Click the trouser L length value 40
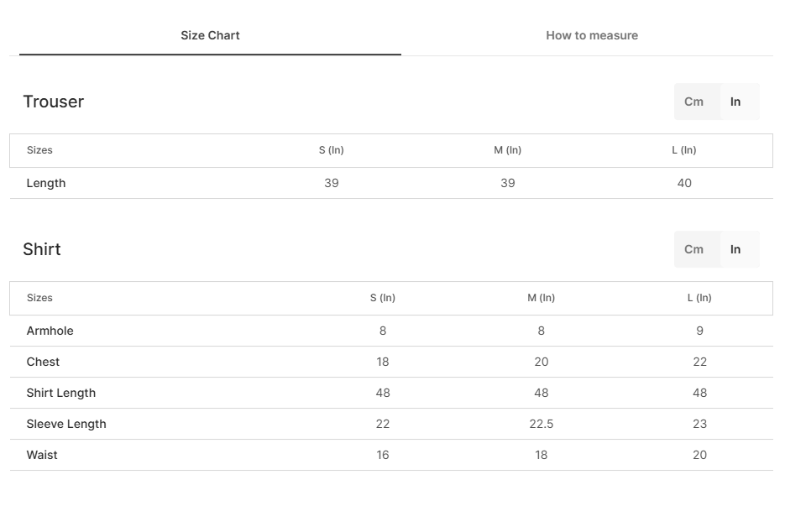The image size is (785, 532). tap(684, 183)
